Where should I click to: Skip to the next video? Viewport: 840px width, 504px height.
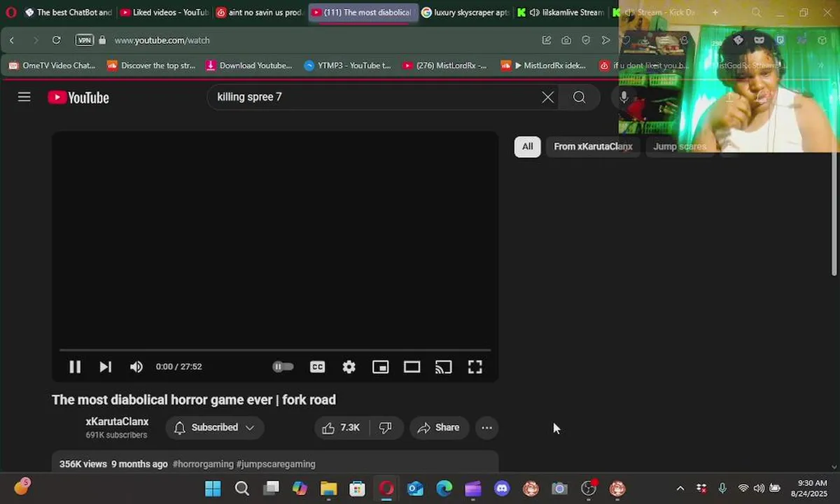[x=105, y=367]
